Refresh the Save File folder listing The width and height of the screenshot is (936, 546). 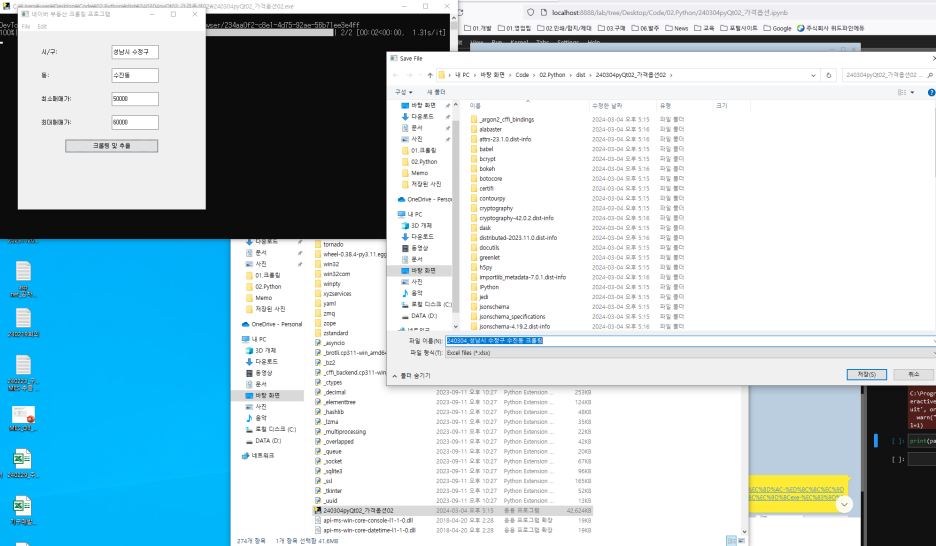point(829,75)
